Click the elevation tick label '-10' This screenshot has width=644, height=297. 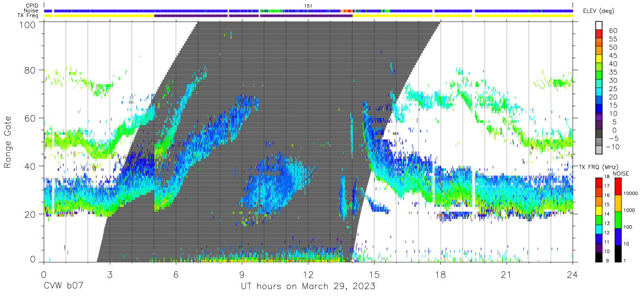coord(613,147)
